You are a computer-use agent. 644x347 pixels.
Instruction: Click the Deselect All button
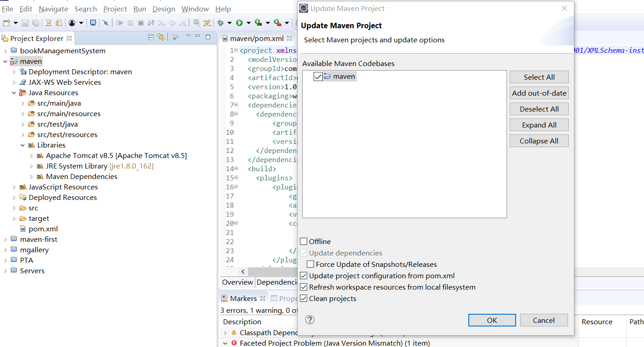(539, 109)
